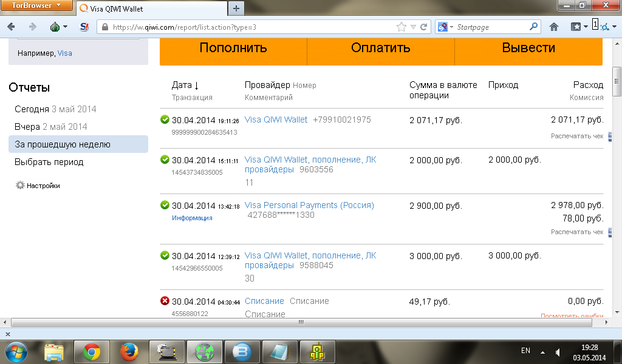
Task: Open Visa Personal Payments (Россия) link
Action: click(309, 205)
